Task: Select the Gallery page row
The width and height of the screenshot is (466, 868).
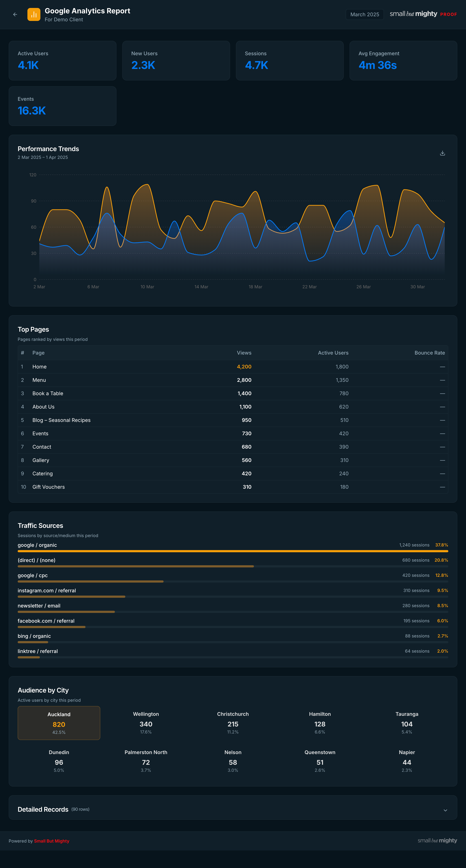Action: point(233,460)
